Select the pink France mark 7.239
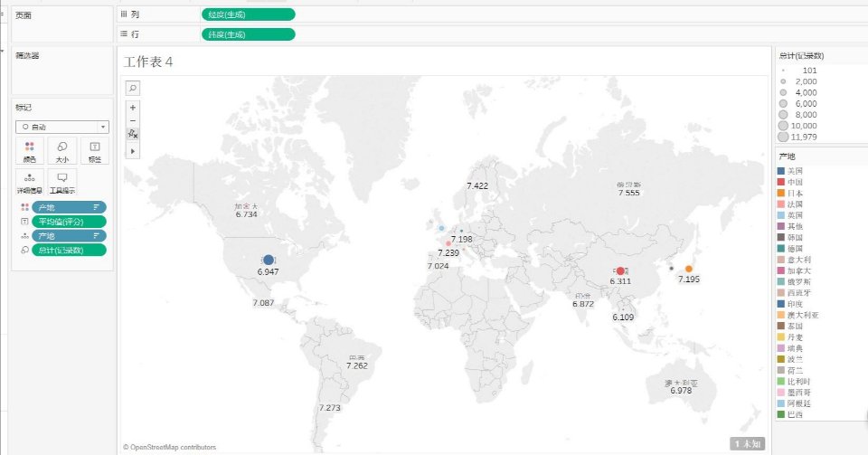The height and width of the screenshot is (455, 868). (448, 243)
